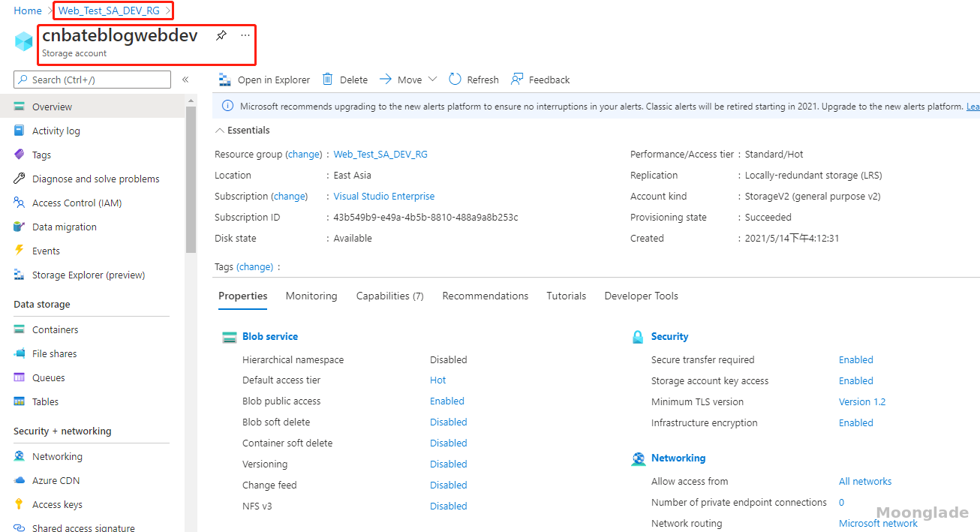Focus the Search (Ctrl+/) input box

(x=92, y=80)
